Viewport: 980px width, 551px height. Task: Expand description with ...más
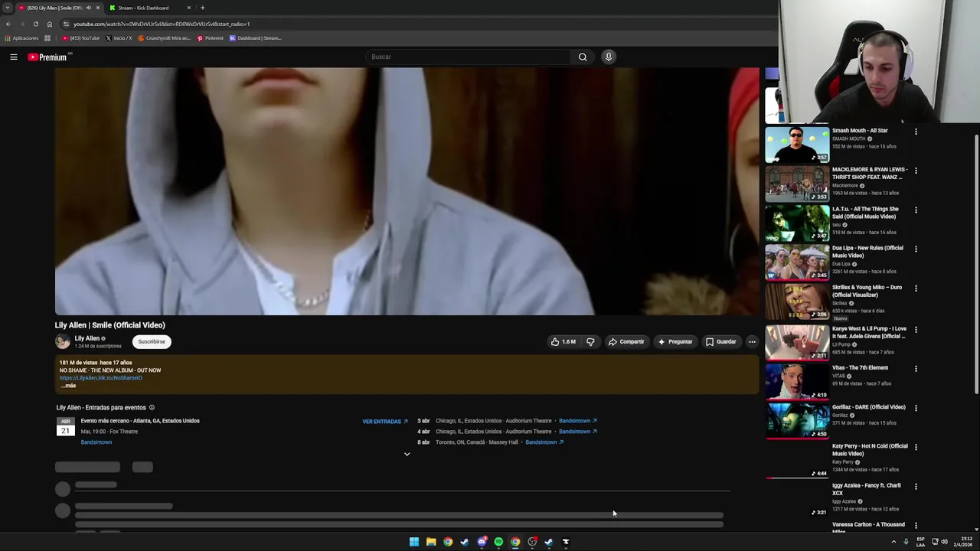coord(68,386)
